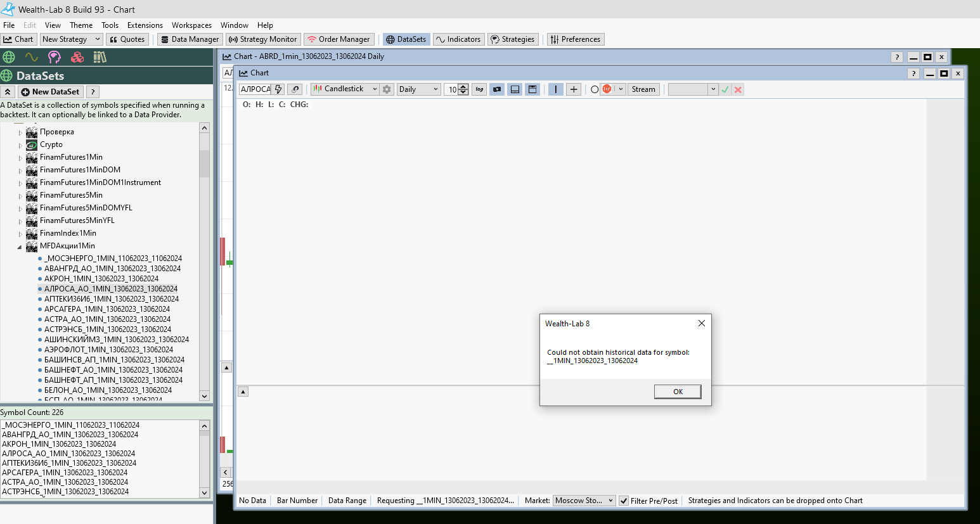Open chart style settings gear icon
This screenshot has width=980, height=524.
coord(387,89)
